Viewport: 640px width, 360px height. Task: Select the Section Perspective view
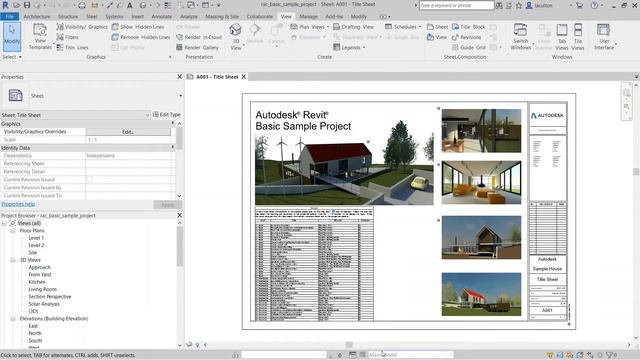tap(50, 296)
